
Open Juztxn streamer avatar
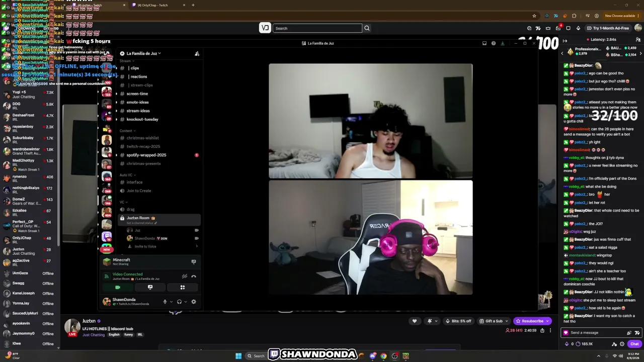point(72,326)
